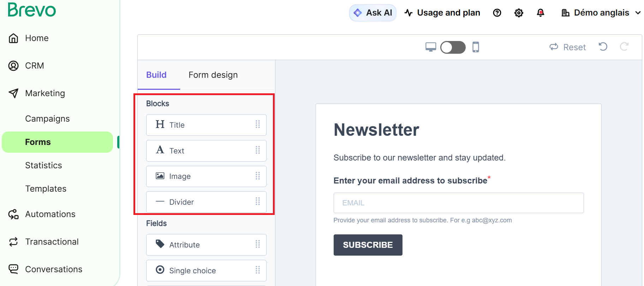This screenshot has height=286, width=644.
Task: Click the undo arrow icon
Action: click(603, 47)
